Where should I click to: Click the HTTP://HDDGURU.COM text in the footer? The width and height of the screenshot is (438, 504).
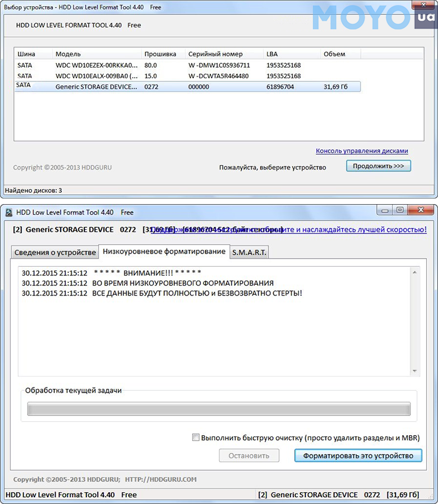point(161,479)
